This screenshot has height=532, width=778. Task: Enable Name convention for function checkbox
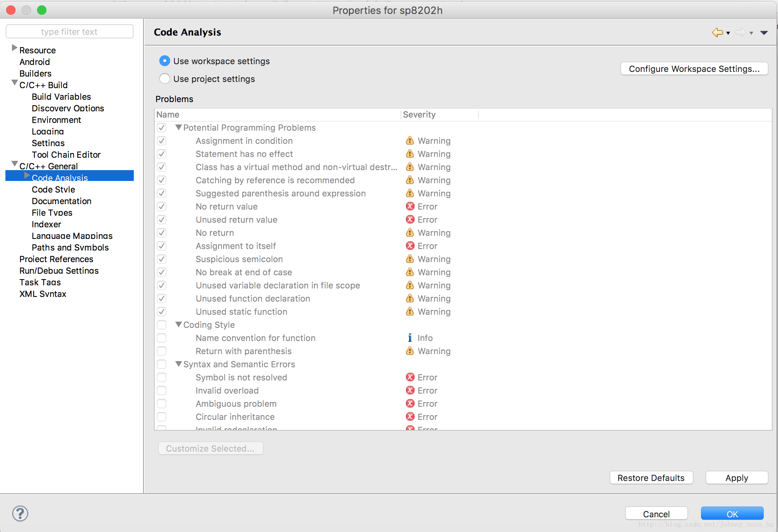162,338
